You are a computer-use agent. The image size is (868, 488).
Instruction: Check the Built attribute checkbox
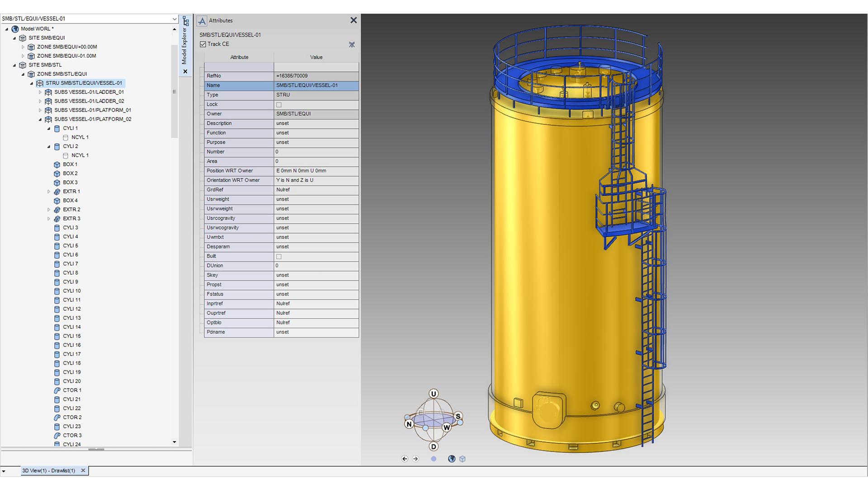tap(278, 256)
